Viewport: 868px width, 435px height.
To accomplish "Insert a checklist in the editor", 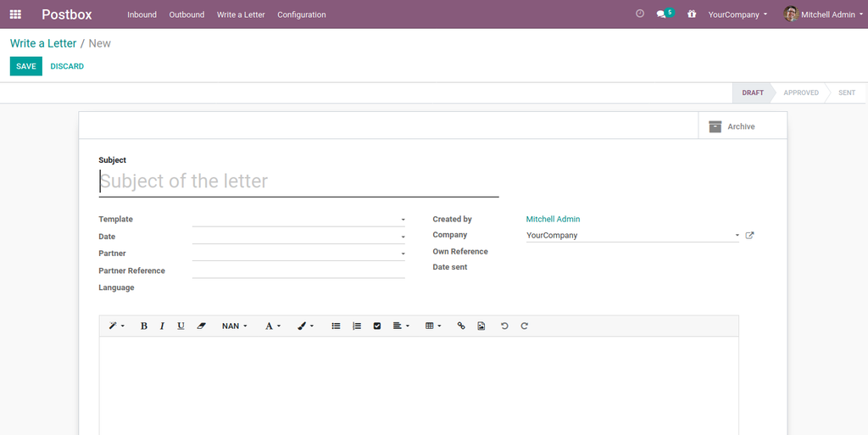I will point(377,326).
